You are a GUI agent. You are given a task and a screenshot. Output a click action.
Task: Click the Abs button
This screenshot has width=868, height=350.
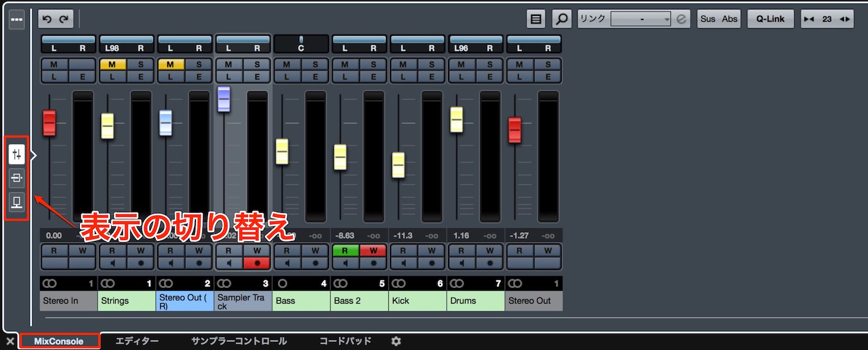pyautogui.click(x=730, y=19)
